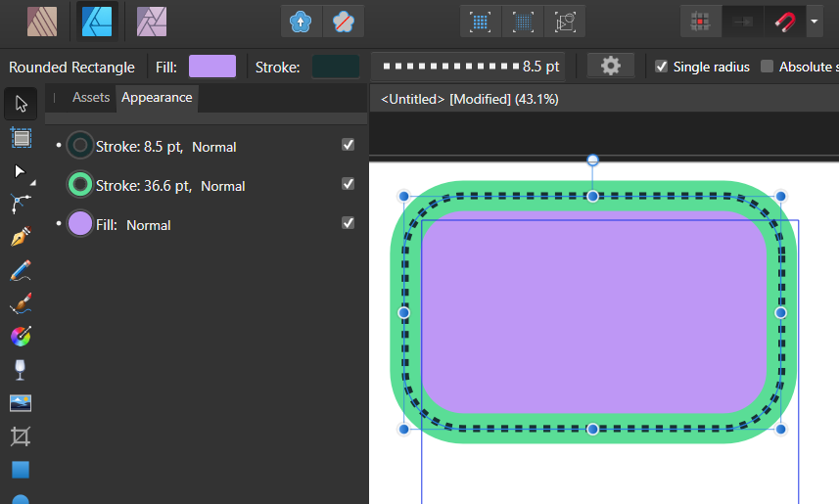This screenshot has height=504, width=839.
Task: Select the Pencil tool
Action: click(21, 271)
